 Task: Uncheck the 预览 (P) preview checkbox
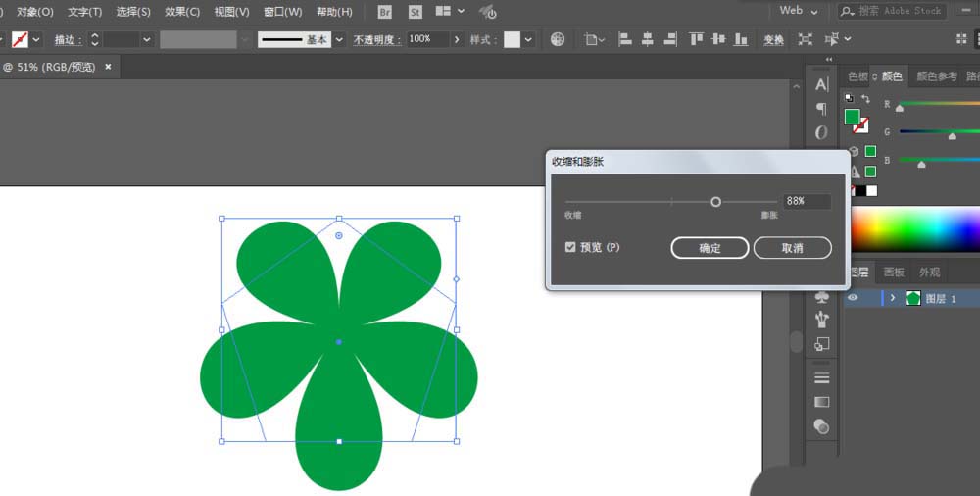click(570, 247)
